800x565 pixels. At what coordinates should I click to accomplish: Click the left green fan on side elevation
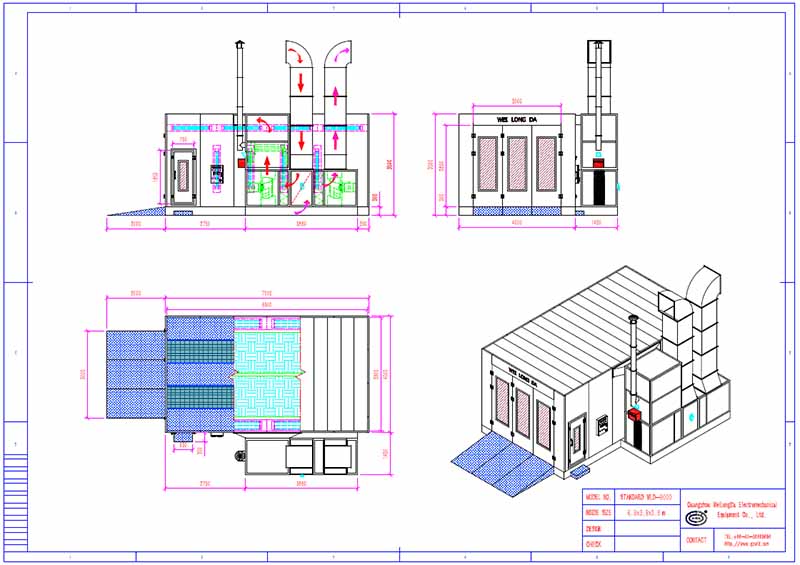pos(267,188)
